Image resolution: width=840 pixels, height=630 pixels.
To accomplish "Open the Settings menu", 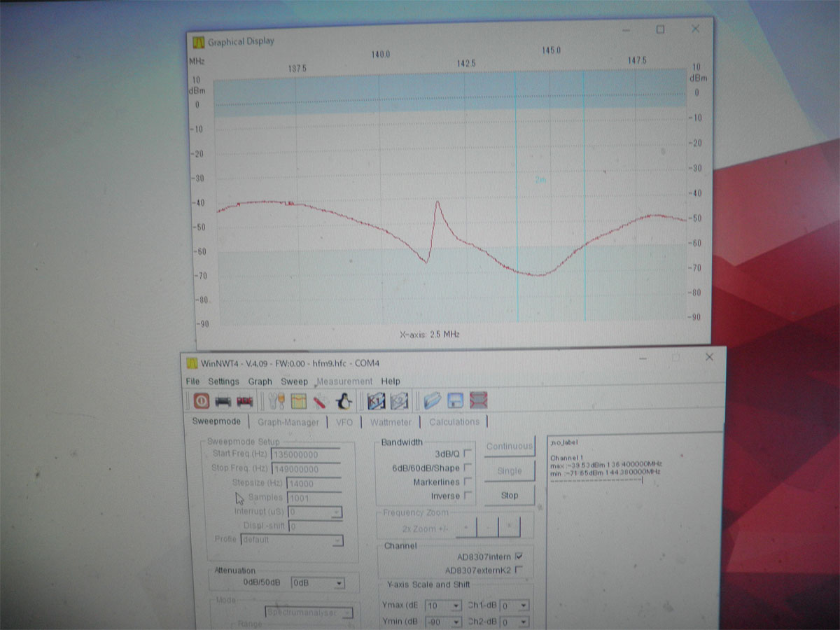I will (x=223, y=381).
